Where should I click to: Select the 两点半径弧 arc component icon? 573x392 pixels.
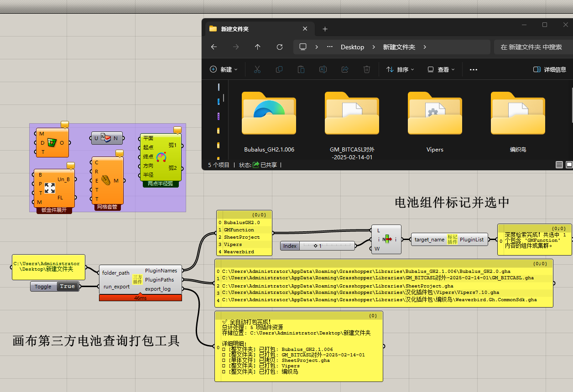tap(161, 157)
